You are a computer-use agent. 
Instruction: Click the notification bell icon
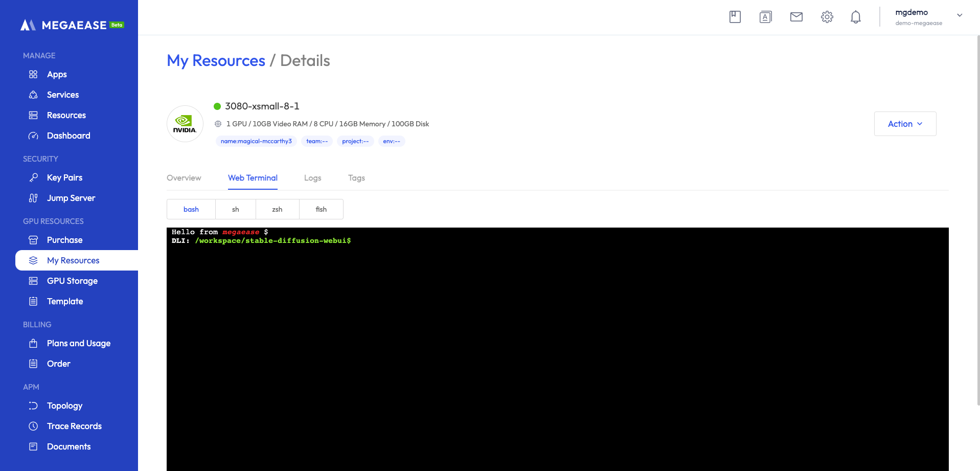click(x=855, y=17)
